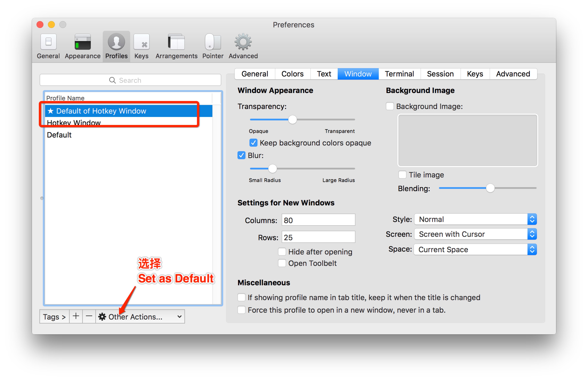Image resolution: width=588 pixels, height=380 pixels.
Task: Open the Advanced gear preferences icon
Action: tap(243, 46)
